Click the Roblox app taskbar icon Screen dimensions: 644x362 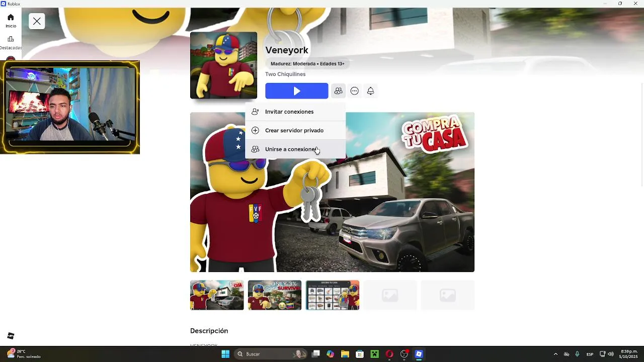pyautogui.click(x=419, y=354)
